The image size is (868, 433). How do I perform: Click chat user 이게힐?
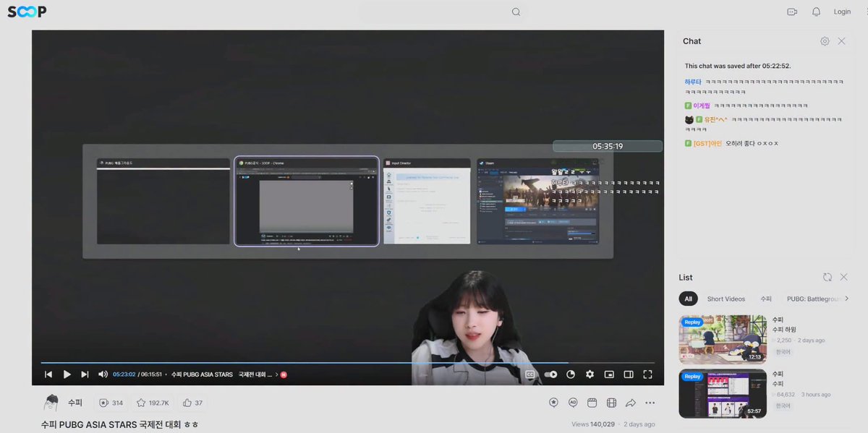pyautogui.click(x=701, y=106)
